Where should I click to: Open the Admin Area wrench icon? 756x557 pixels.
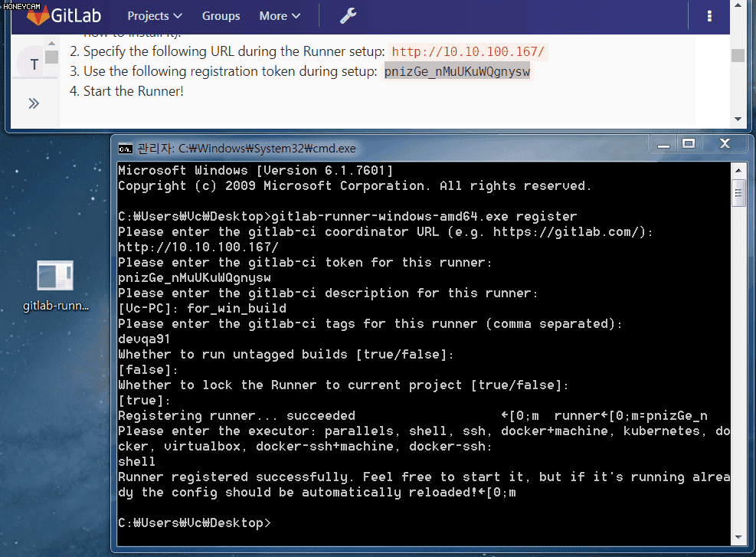(347, 15)
